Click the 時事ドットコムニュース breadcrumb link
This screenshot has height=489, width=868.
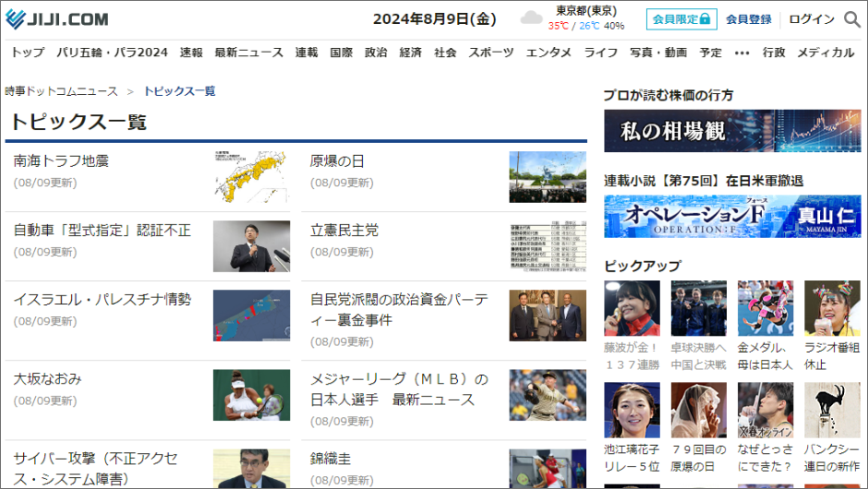[61, 91]
